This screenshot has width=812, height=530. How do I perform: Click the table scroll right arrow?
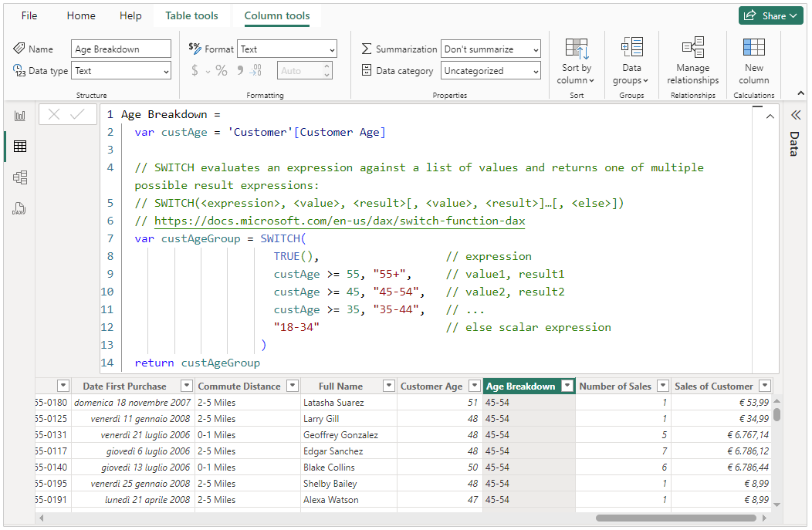764,518
